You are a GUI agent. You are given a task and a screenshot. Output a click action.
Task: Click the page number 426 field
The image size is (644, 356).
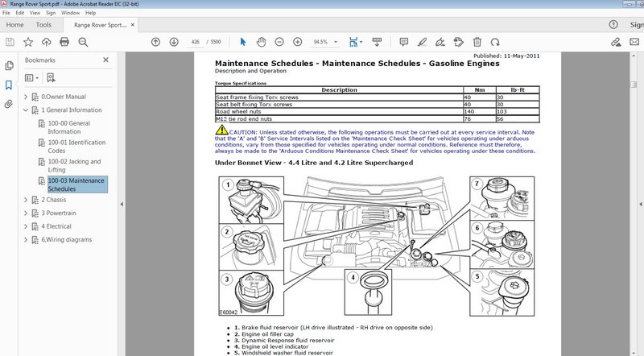pos(195,42)
